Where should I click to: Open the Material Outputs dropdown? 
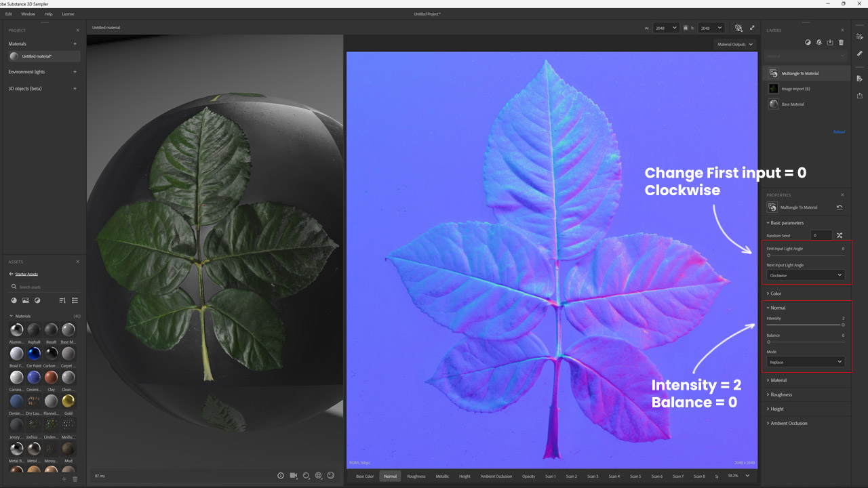pyautogui.click(x=735, y=45)
